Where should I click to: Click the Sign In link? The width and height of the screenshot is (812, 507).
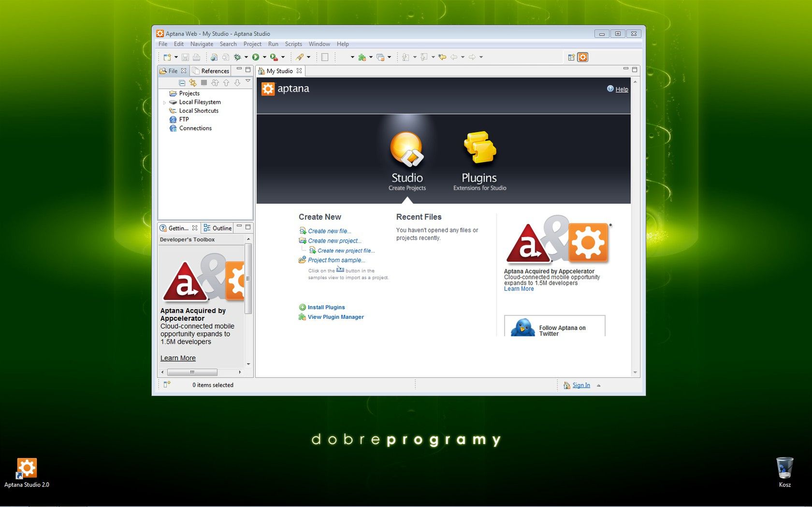[581, 385]
